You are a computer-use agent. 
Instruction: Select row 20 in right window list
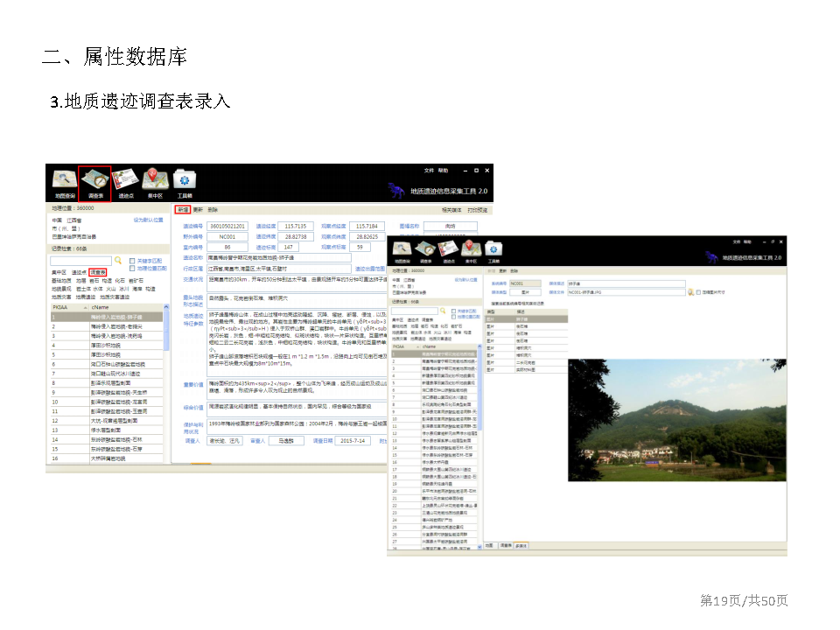434,491
